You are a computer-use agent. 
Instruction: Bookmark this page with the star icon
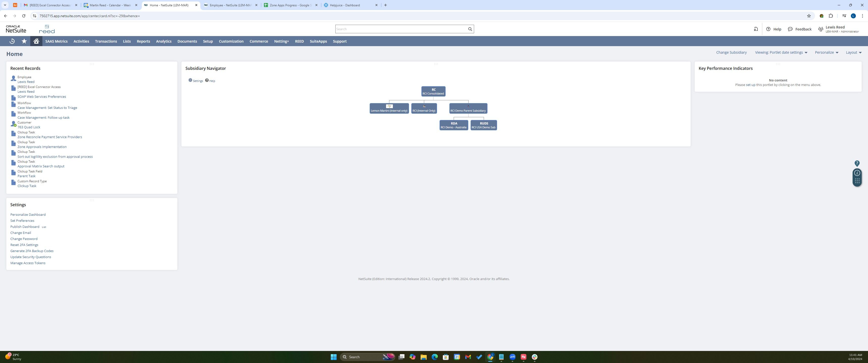tap(809, 16)
